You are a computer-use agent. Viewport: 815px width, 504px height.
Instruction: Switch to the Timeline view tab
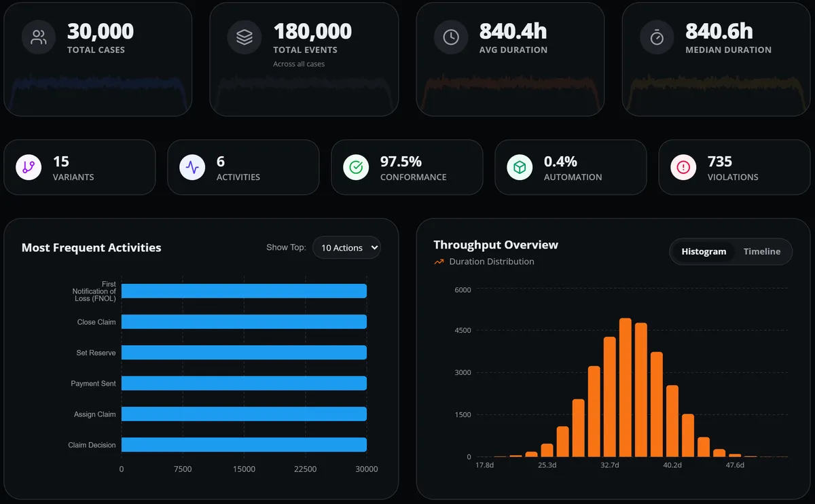[761, 251]
